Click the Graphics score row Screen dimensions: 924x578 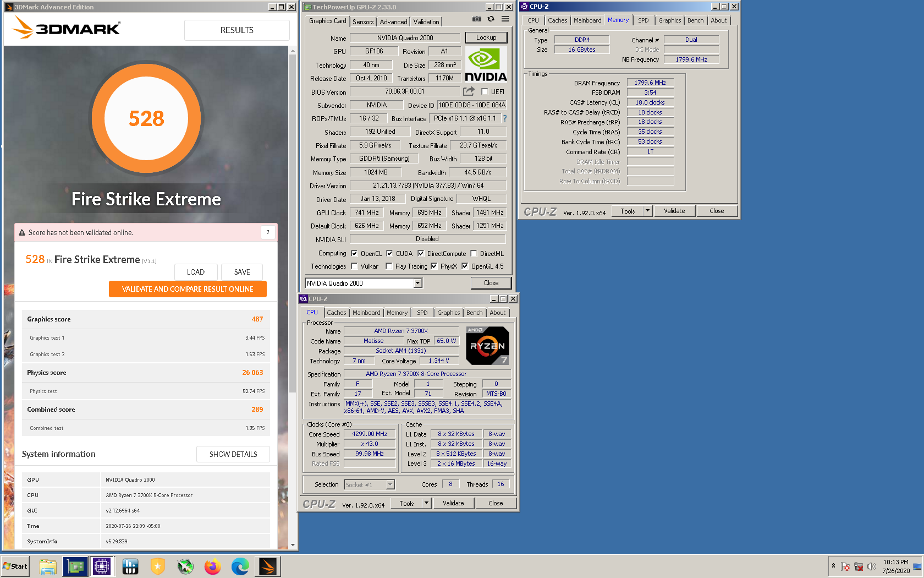coord(146,319)
